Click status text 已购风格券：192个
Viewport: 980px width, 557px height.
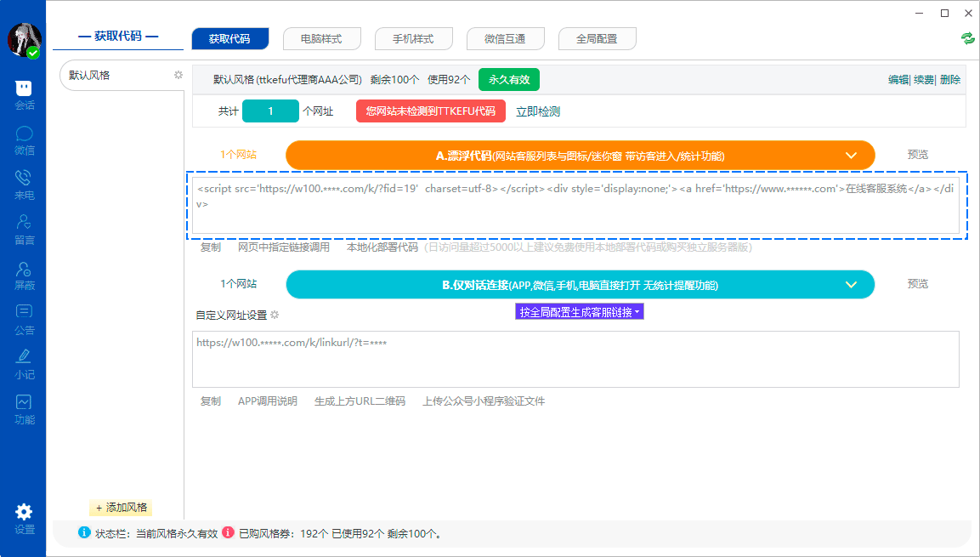coord(284,533)
